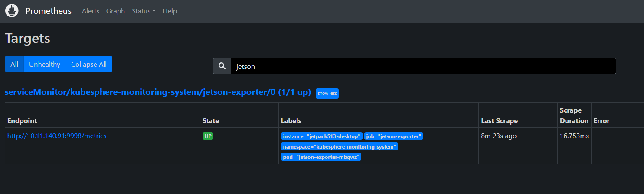Open the Help menu item
This screenshot has height=194, width=644.
(170, 11)
